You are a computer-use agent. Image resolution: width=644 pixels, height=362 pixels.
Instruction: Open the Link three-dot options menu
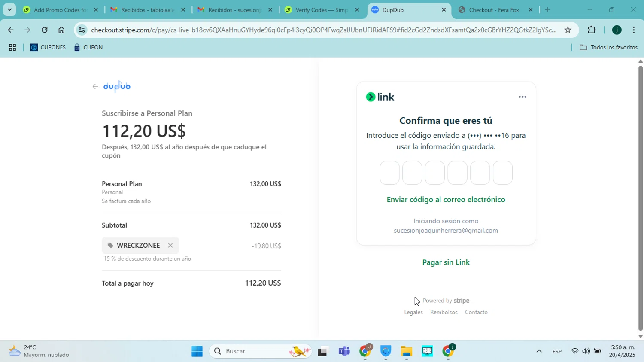[522, 97]
